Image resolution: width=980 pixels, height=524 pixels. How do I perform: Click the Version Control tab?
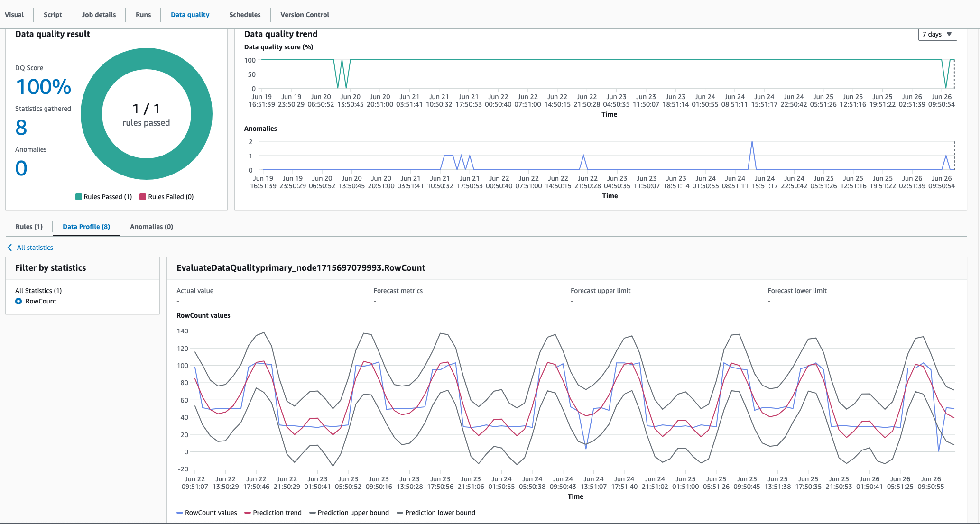303,15
